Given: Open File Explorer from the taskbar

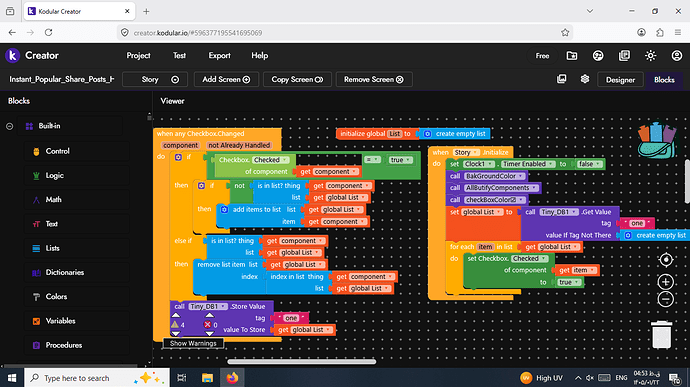Looking at the screenshot, I should point(207,378).
